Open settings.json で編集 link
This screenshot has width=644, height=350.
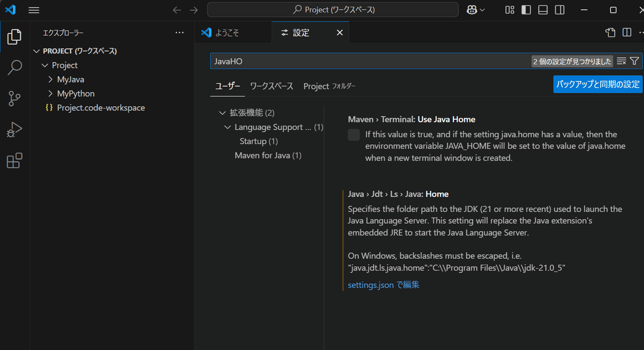pos(384,285)
